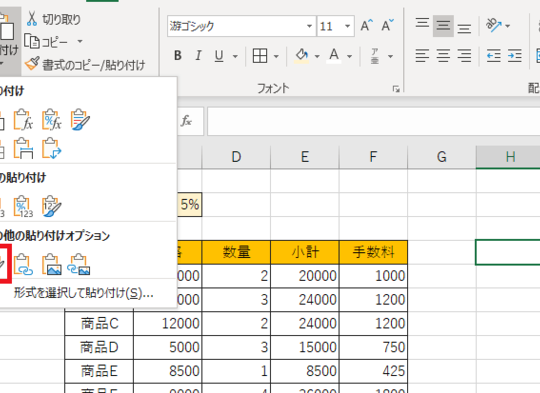Set middle vertical alignment
The image size is (540, 393).
click(443, 25)
